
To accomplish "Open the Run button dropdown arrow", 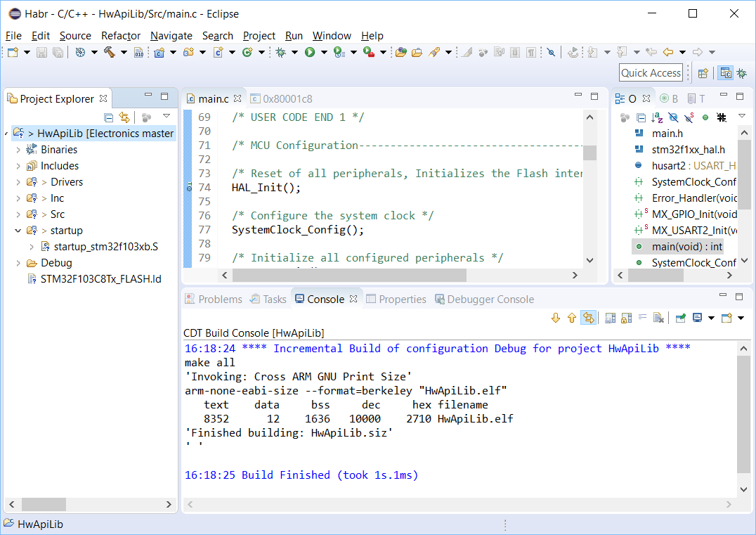I will click(x=323, y=52).
